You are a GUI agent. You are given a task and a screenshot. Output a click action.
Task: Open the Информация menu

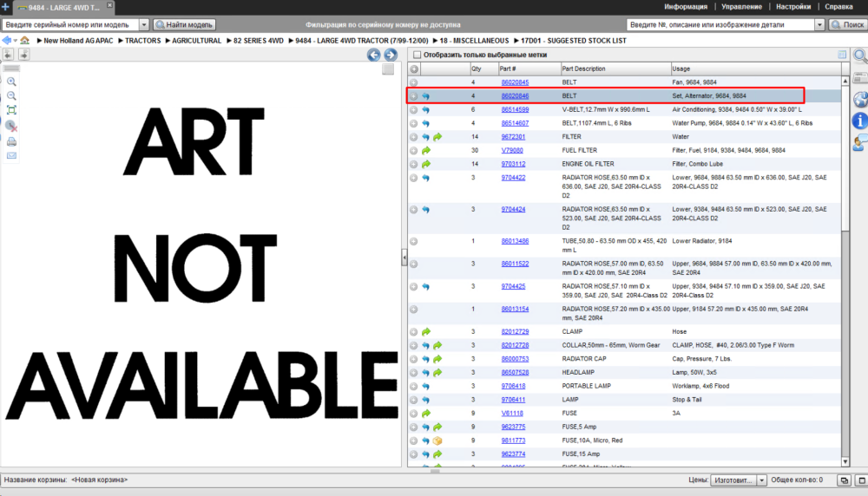click(686, 7)
